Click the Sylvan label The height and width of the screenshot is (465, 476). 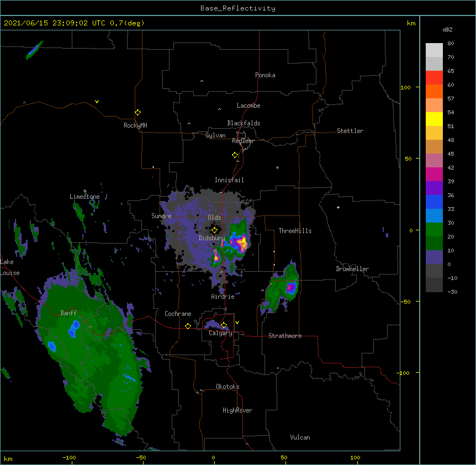click(x=215, y=135)
